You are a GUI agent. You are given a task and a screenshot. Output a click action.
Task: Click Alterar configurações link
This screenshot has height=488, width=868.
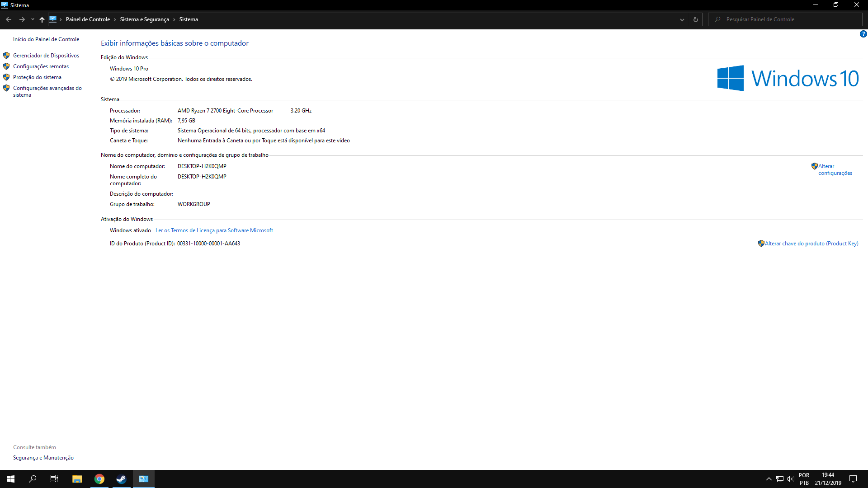coord(835,169)
